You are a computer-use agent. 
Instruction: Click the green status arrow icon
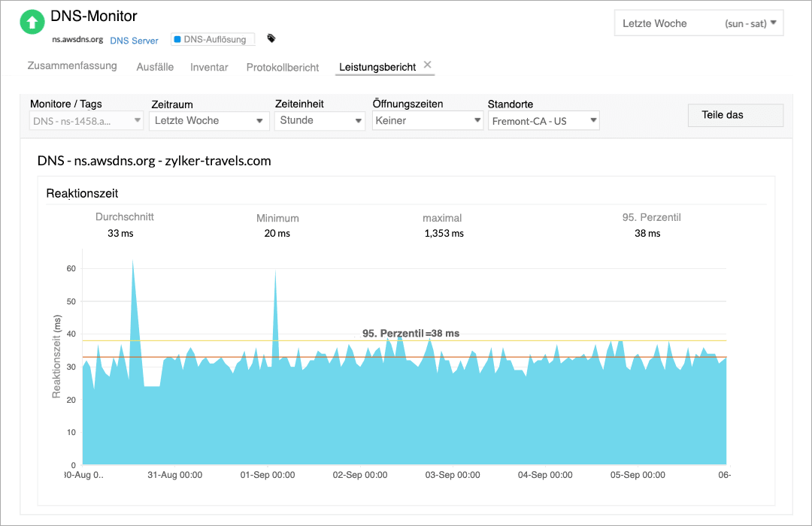click(32, 22)
